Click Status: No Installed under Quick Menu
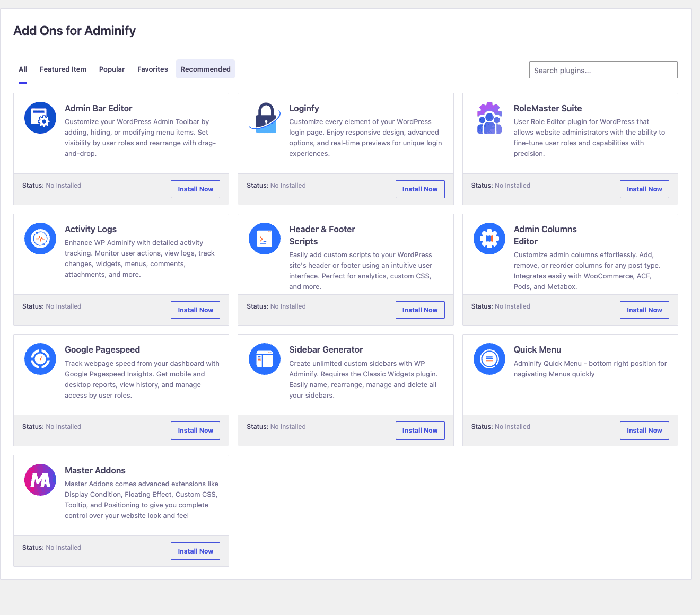 click(x=501, y=427)
